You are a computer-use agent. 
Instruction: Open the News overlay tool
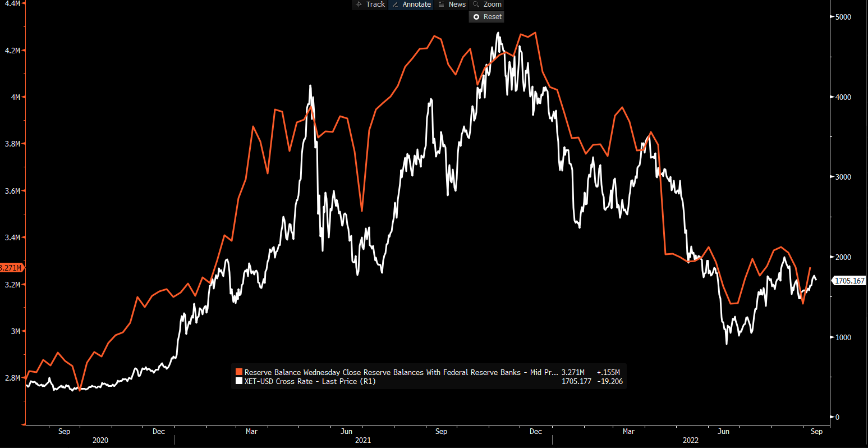coord(452,4)
